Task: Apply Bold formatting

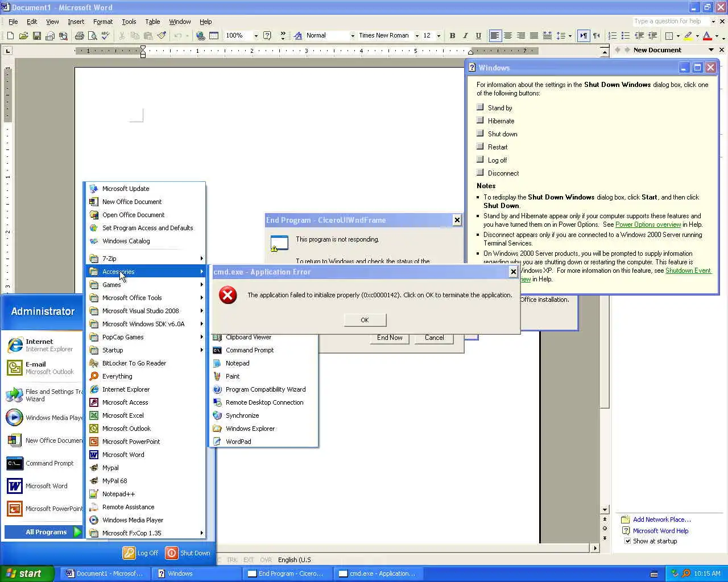Action: click(x=452, y=36)
